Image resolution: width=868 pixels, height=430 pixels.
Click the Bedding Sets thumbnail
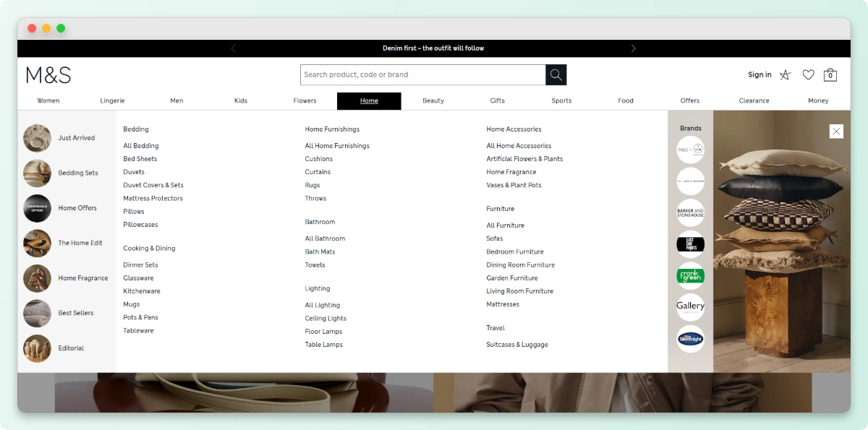[x=38, y=173]
